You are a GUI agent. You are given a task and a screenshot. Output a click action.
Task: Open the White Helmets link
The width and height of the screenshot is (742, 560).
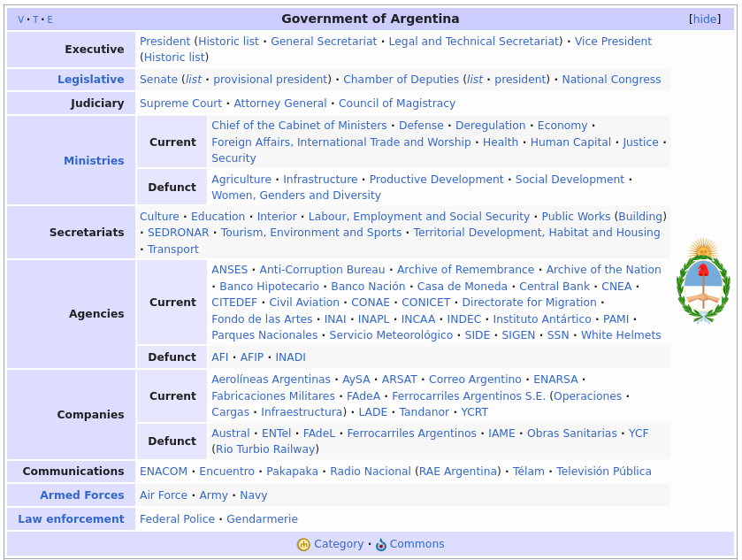(621, 334)
